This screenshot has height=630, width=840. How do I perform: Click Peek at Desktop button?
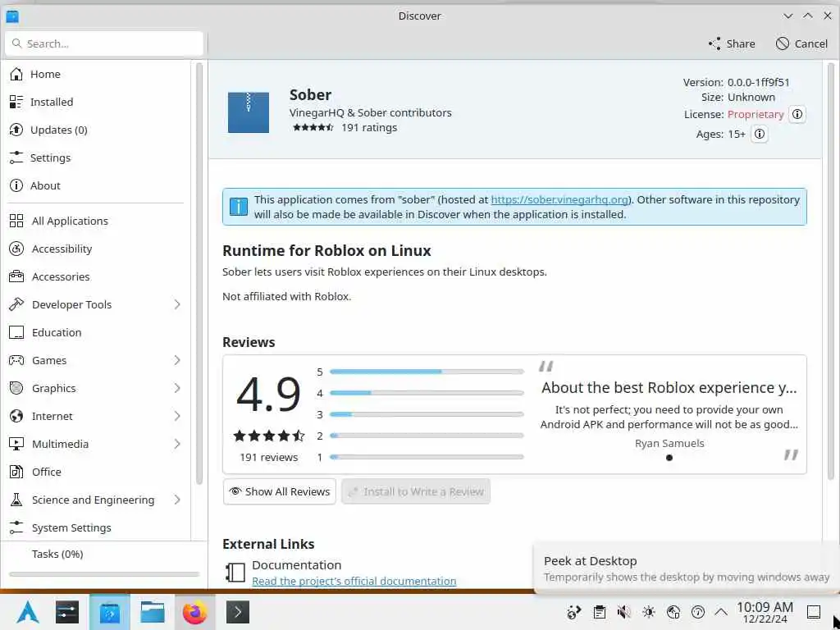coord(814,612)
